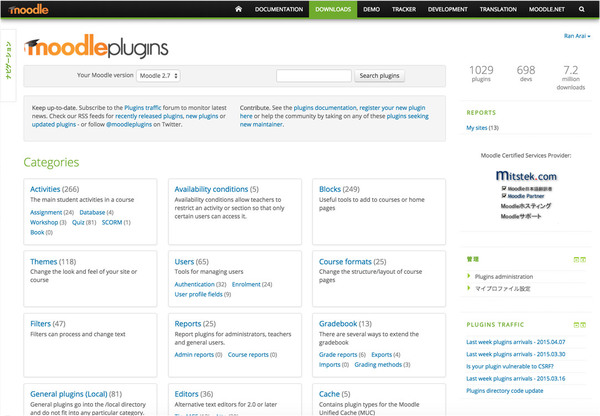Open the Quiz subcategory link
The width and height of the screenshot is (600, 416).
click(x=78, y=222)
